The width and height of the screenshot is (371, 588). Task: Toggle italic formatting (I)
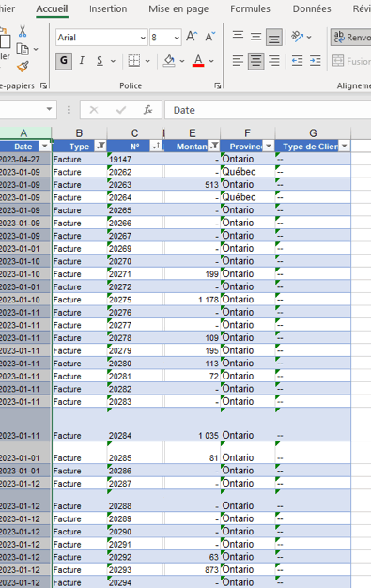(82, 61)
